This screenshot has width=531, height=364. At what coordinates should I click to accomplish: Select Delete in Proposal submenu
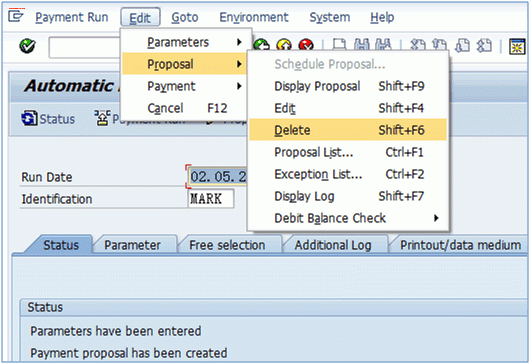tap(348, 130)
